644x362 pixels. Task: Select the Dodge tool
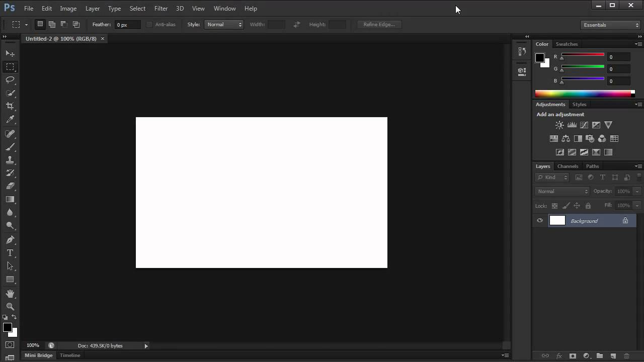click(x=10, y=225)
